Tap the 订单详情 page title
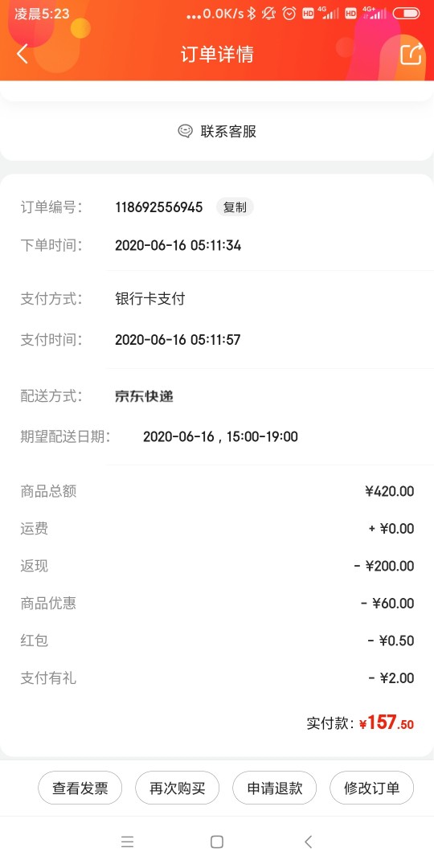 point(217,55)
